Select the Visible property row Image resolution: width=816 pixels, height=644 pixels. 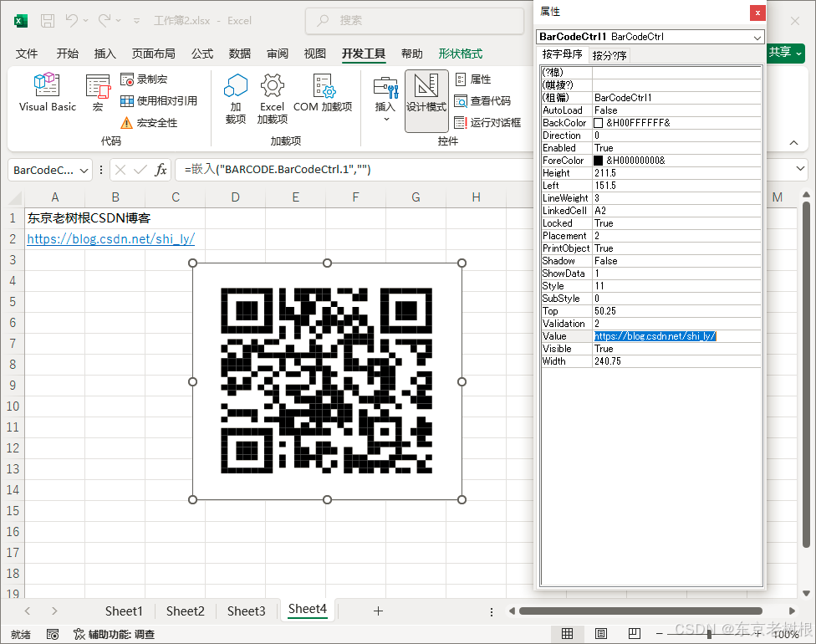651,349
